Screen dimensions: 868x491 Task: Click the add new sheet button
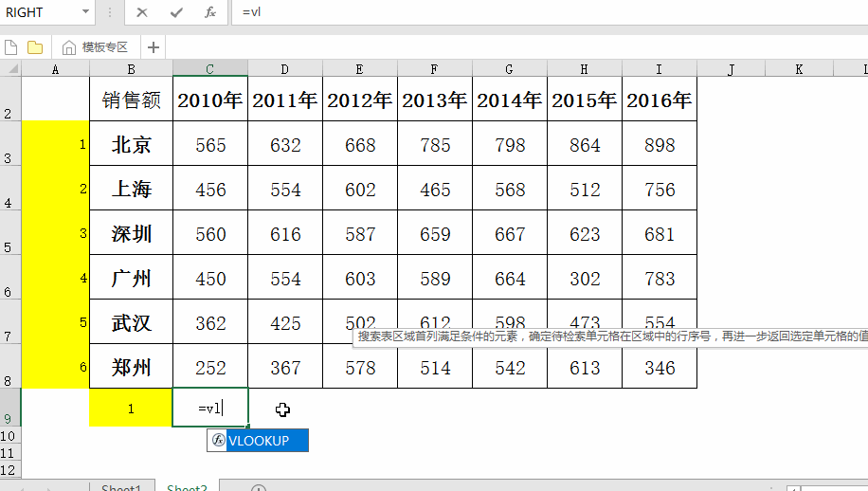pyautogui.click(x=259, y=489)
